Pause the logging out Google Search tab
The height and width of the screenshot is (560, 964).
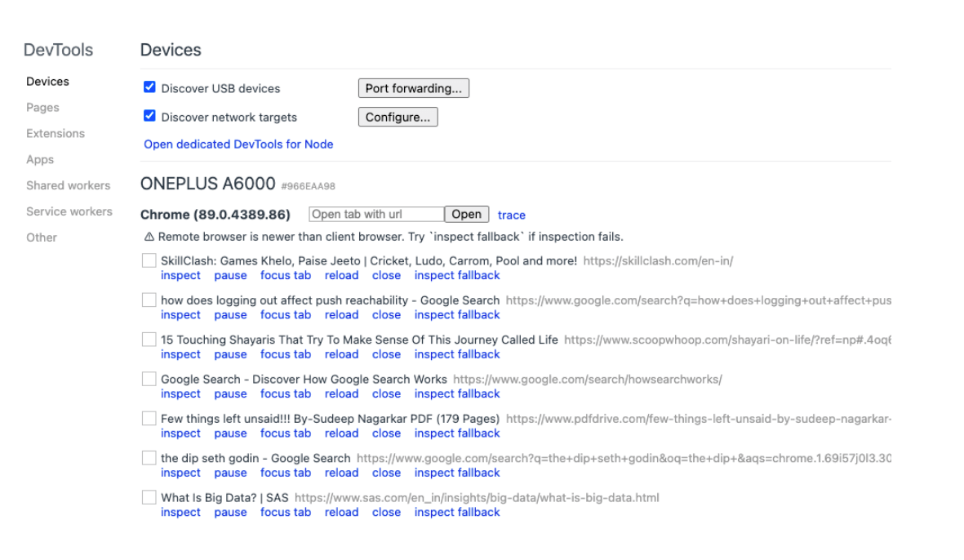[x=230, y=315]
